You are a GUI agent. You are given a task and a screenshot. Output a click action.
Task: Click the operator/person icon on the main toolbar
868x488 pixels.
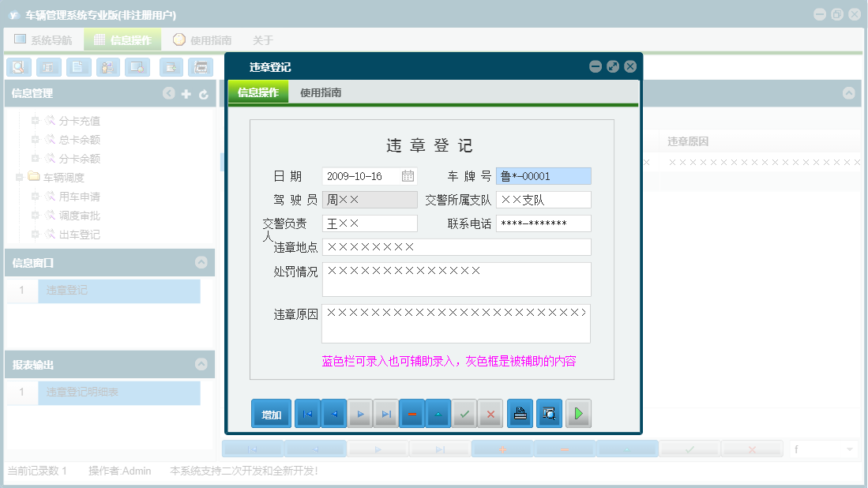[x=107, y=67]
